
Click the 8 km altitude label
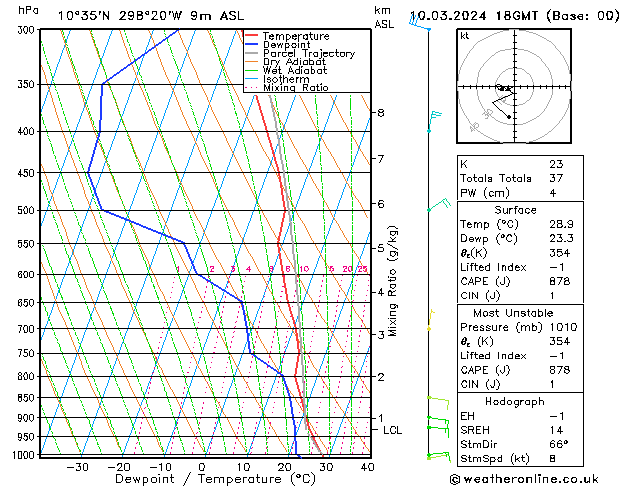coord(381,113)
